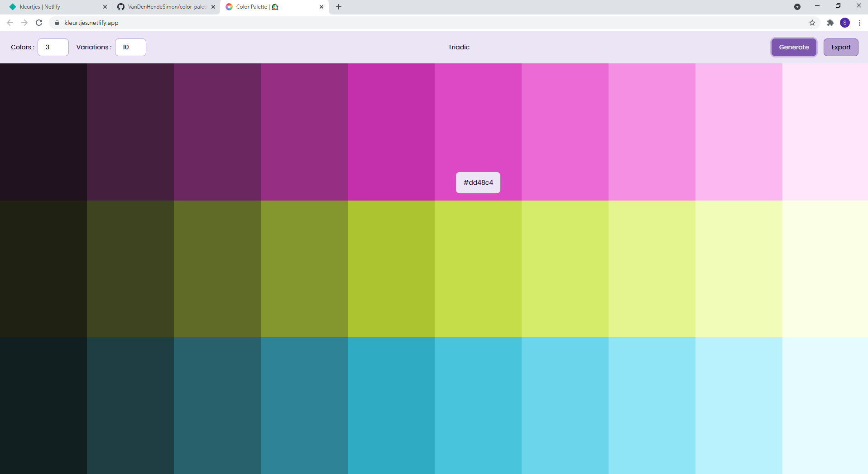Click the address bar URL
Viewport: 868px width, 474px height.
click(91, 23)
